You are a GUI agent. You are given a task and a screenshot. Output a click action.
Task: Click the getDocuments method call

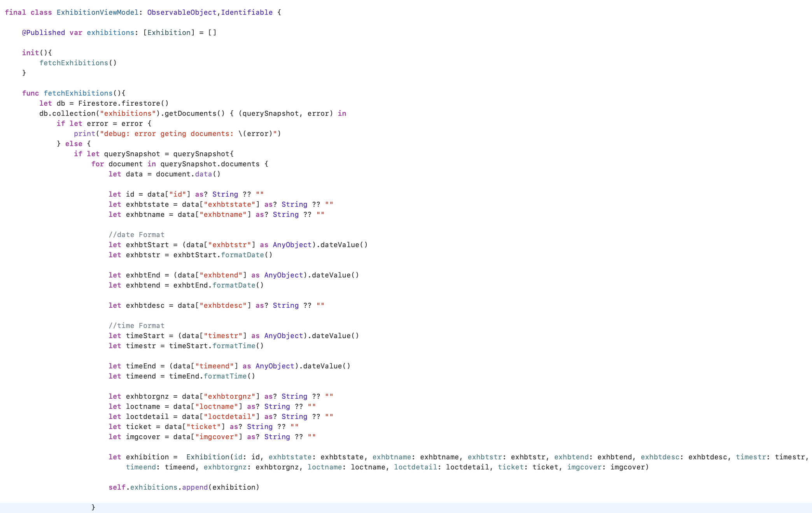click(191, 113)
